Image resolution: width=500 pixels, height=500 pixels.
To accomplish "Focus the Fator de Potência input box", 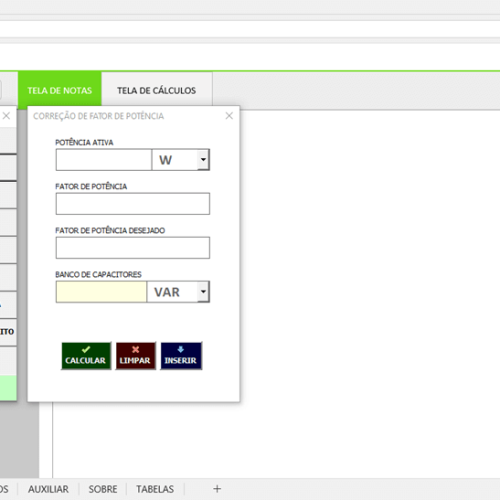I will (x=133, y=204).
